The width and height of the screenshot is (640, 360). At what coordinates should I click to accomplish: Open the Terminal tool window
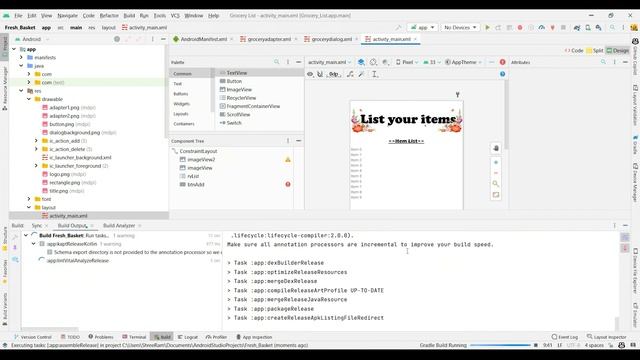pos(134,337)
